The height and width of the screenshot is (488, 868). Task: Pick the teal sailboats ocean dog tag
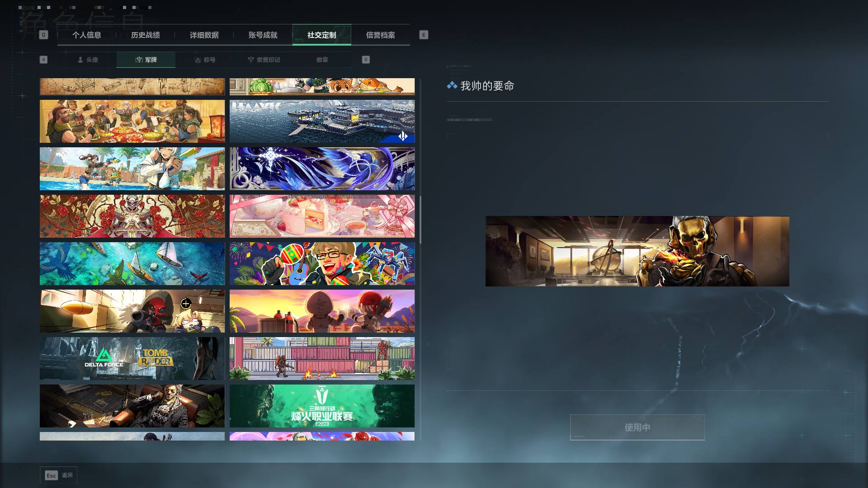pos(132,264)
